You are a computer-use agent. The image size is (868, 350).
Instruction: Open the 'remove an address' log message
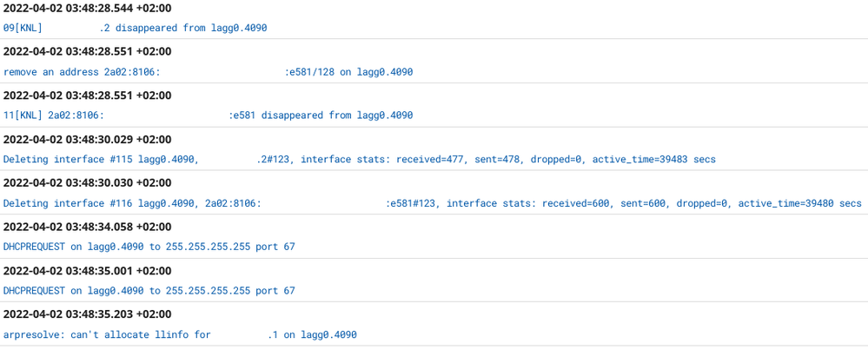click(208, 72)
